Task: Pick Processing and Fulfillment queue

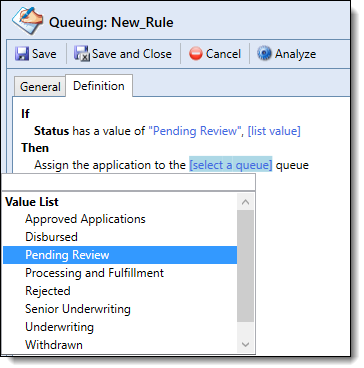Action: (x=120, y=273)
